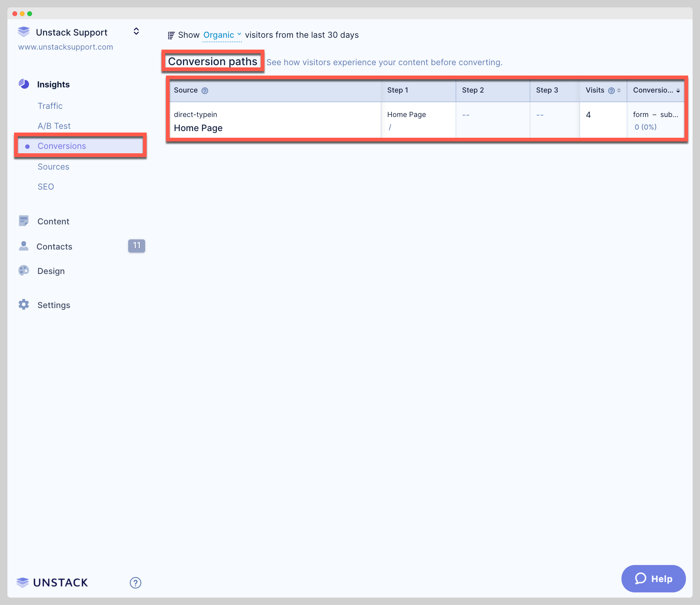Click the Content document icon
Viewport: 700px width, 605px height.
click(x=24, y=221)
